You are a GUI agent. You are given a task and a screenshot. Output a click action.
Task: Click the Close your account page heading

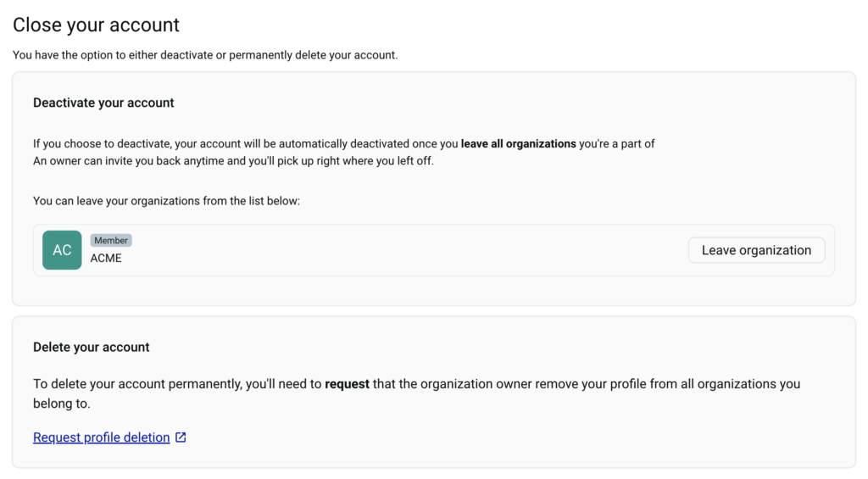[x=96, y=25]
